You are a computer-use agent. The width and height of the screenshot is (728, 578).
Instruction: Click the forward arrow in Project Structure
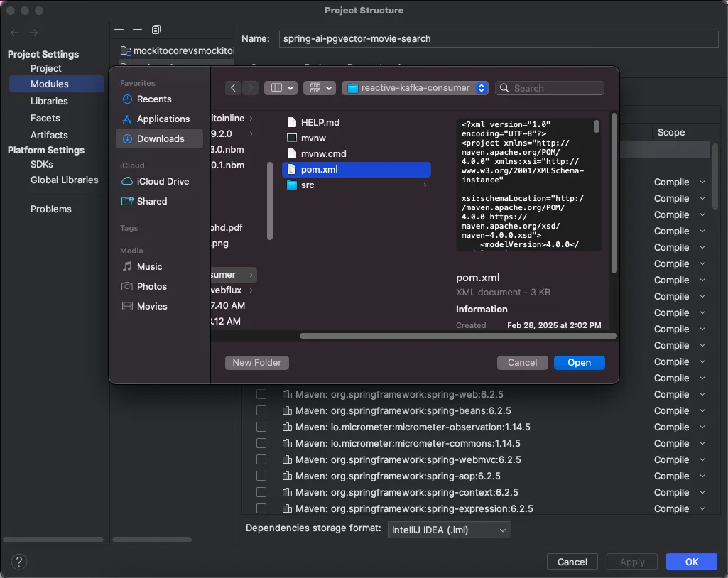pos(33,33)
